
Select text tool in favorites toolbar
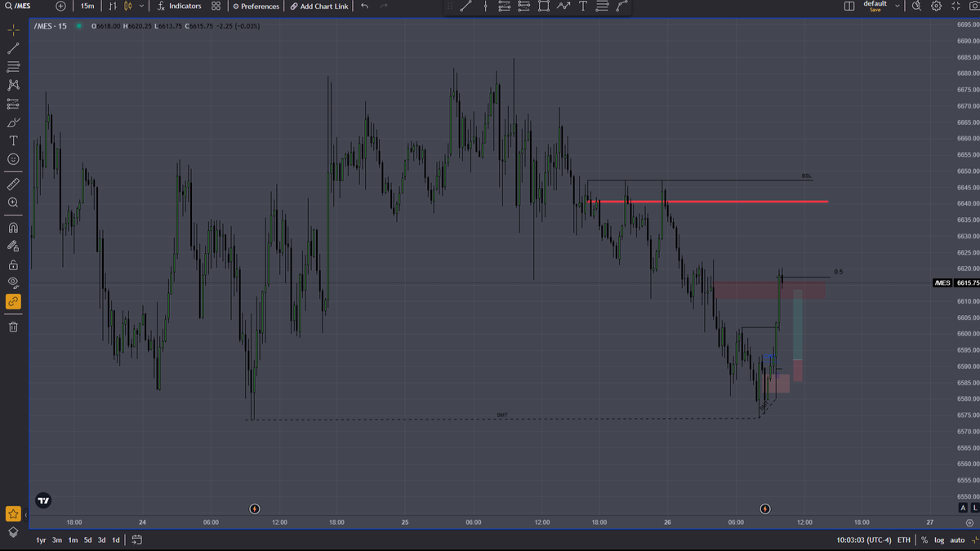click(582, 6)
